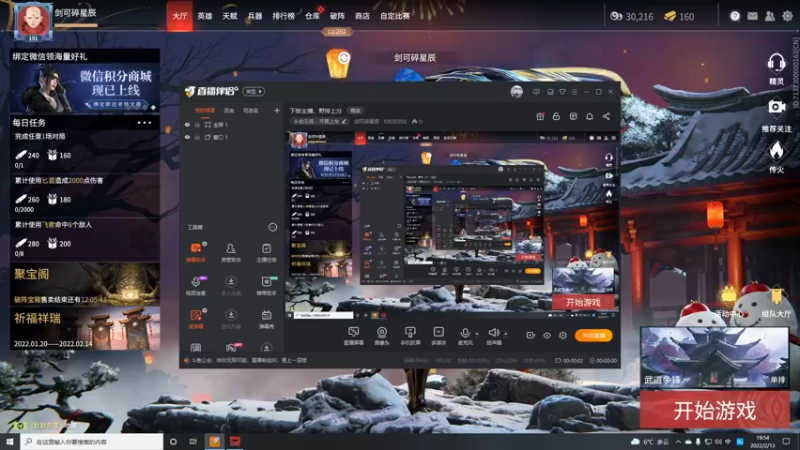
Task: Open the game help question icon
Action: pyautogui.click(x=735, y=16)
